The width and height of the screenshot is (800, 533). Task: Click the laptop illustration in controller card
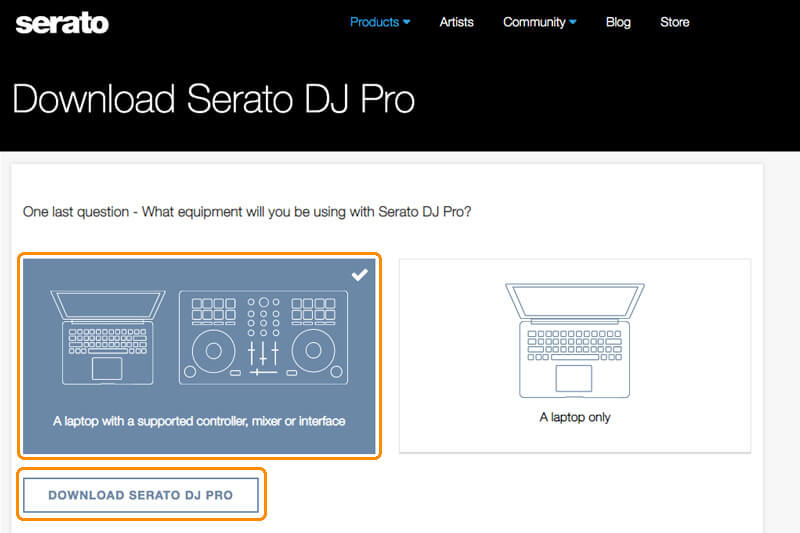(108, 338)
